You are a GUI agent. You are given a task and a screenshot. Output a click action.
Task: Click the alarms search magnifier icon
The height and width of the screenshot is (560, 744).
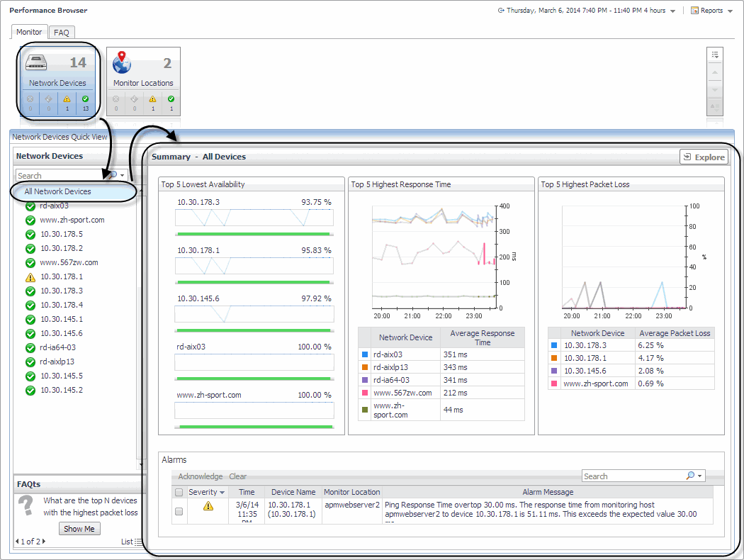click(x=691, y=476)
